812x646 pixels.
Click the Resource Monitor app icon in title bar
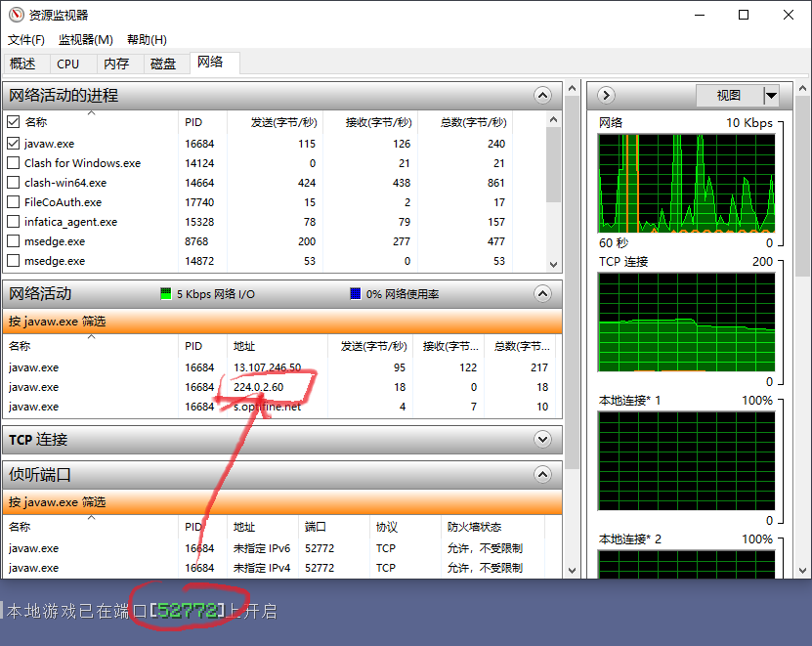pyautogui.click(x=16, y=15)
